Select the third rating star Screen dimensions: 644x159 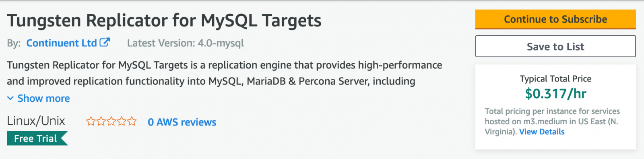(111, 121)
